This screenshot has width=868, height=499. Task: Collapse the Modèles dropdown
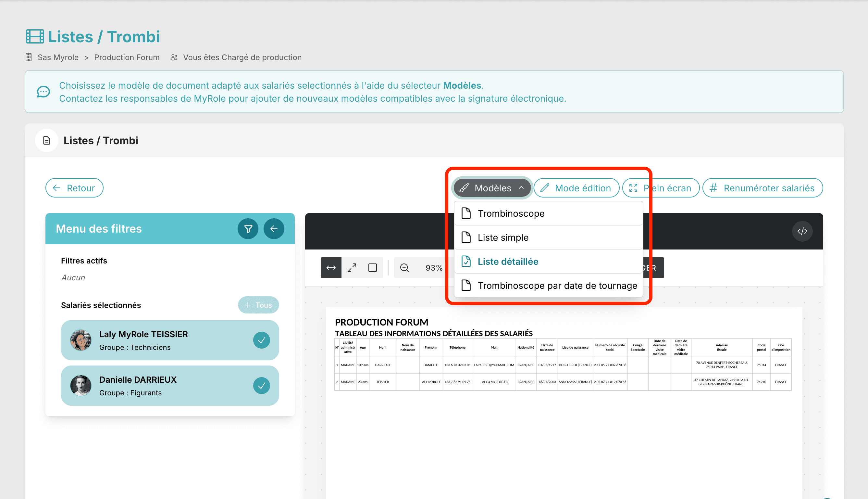click(492, 188)
